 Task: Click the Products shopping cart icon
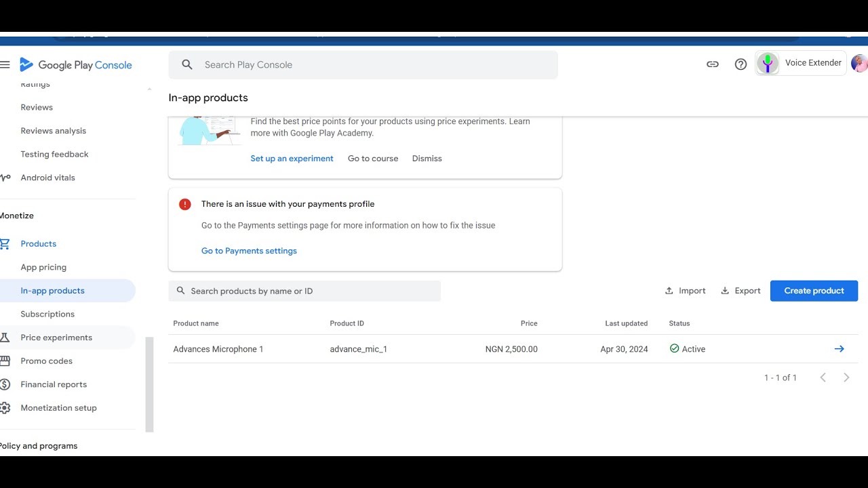coord(5,244)
